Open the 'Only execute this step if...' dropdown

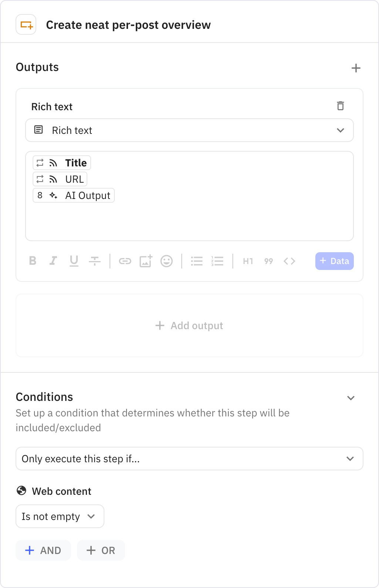point(189,459)
